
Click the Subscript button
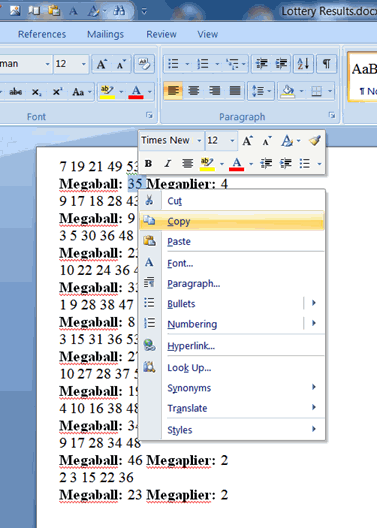(x=36, y=92)
